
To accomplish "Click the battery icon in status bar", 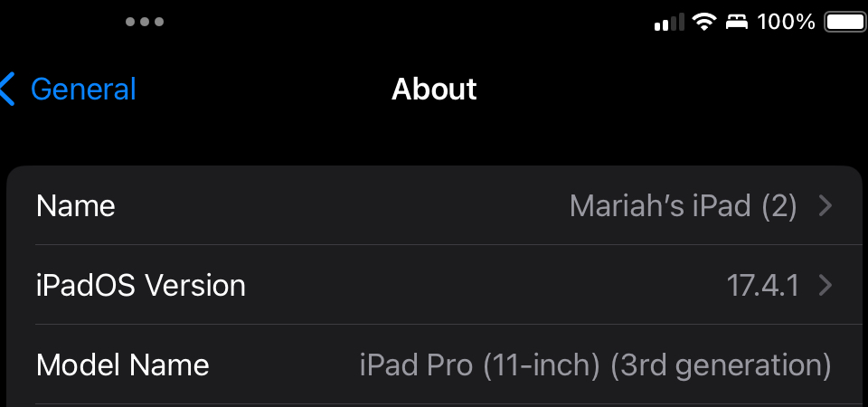I will 845,22.
